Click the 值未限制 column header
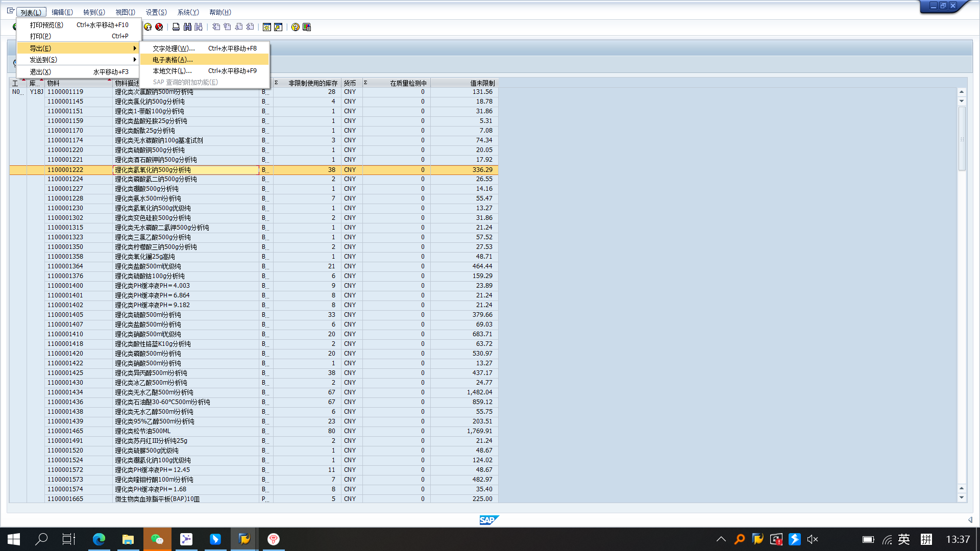 pos(464,83)
